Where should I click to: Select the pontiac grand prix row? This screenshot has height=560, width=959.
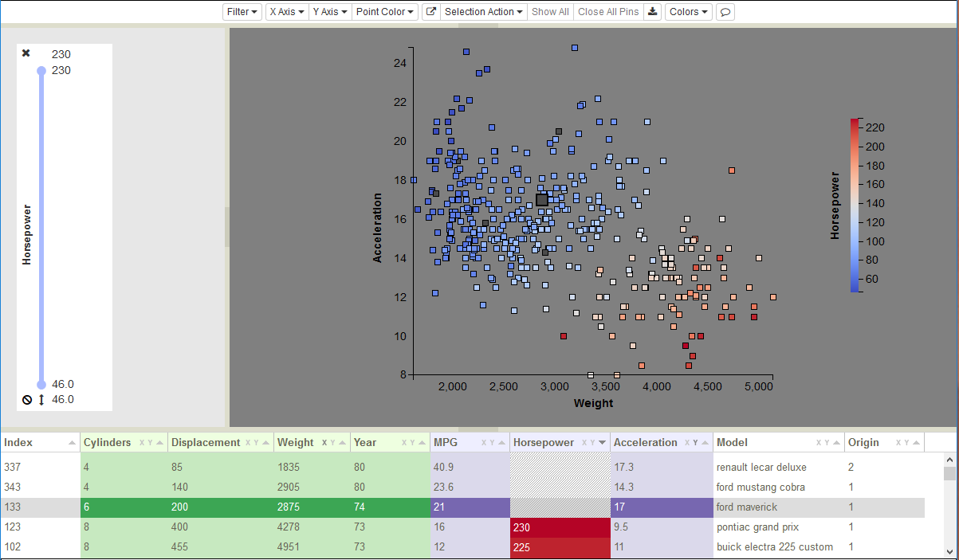coord(462,527)
